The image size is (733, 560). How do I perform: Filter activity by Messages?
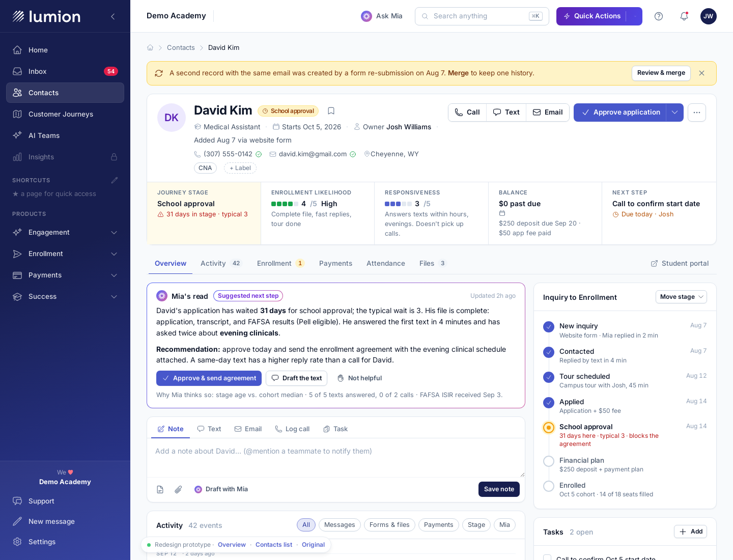pos(340,525)
